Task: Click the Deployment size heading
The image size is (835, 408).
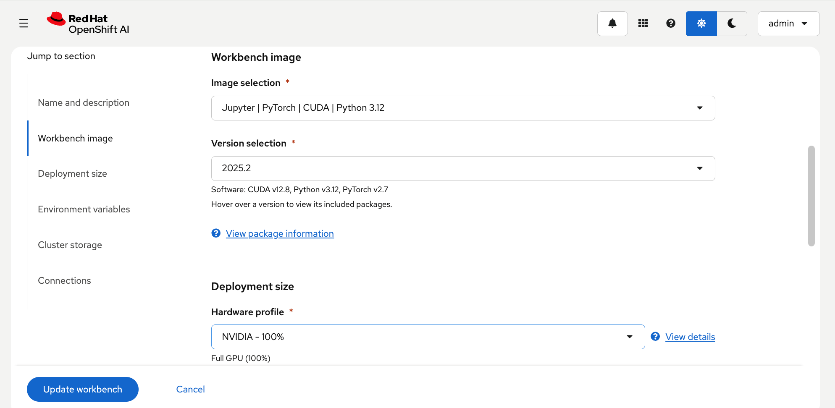Action: (x=252, y=287)
